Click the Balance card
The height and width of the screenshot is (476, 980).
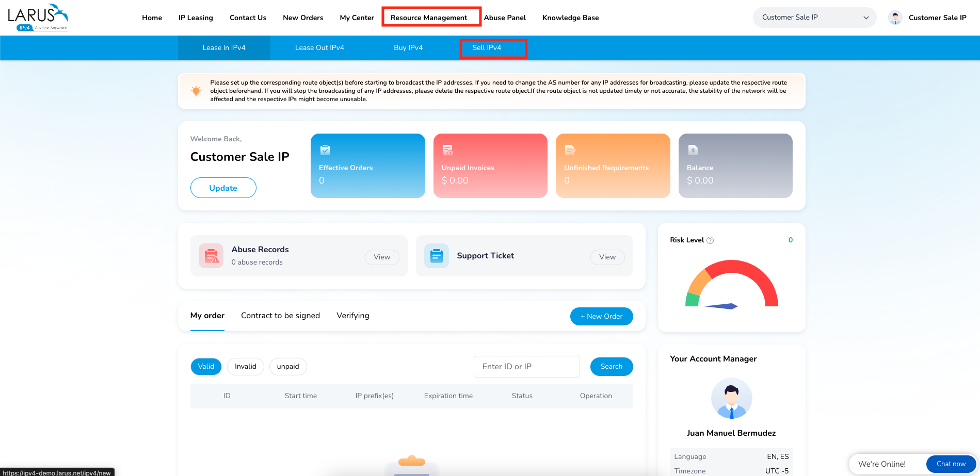pyautogui.click(x=735, y=166)
